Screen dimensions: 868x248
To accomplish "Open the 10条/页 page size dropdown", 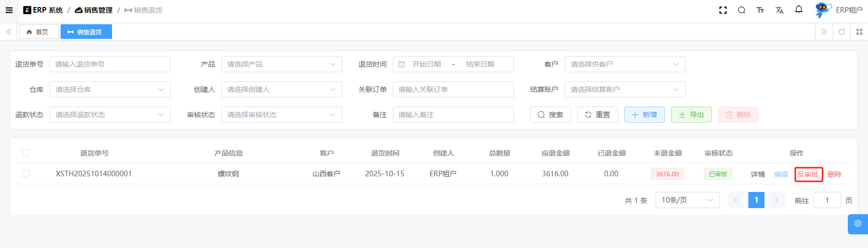I will pos(687,200).
